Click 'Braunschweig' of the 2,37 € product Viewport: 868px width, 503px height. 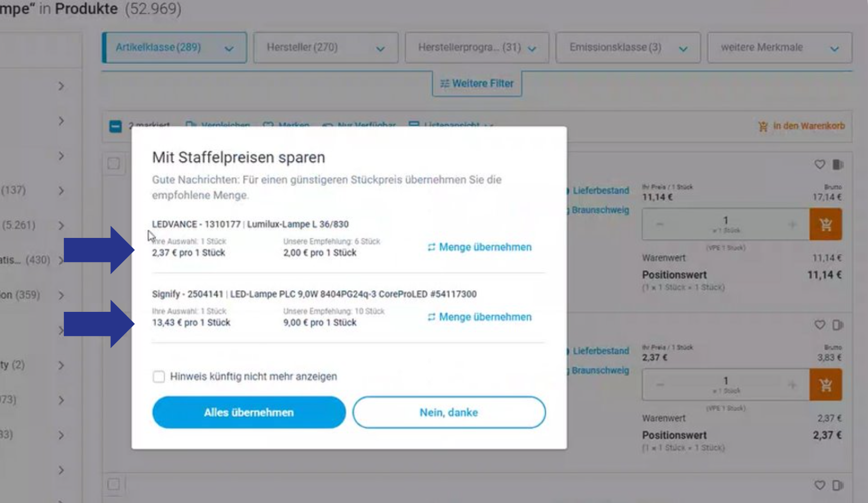(x=600, y=370)
